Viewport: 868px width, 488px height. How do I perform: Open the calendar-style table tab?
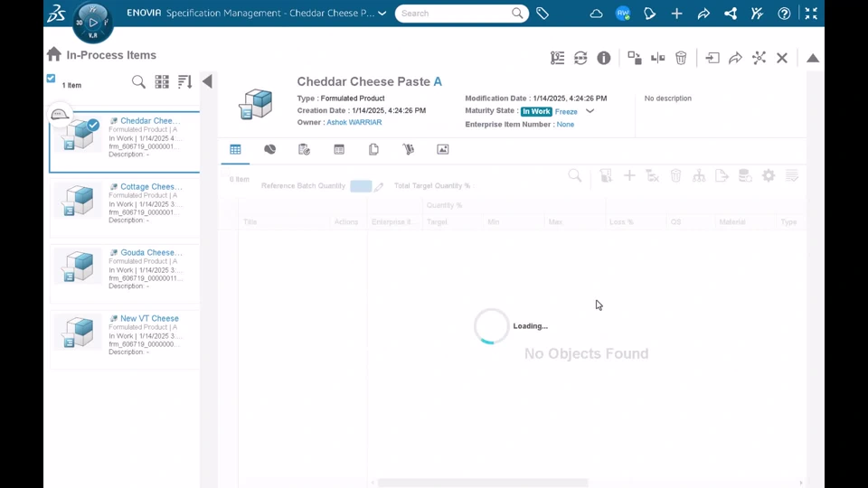click(339, 149)
